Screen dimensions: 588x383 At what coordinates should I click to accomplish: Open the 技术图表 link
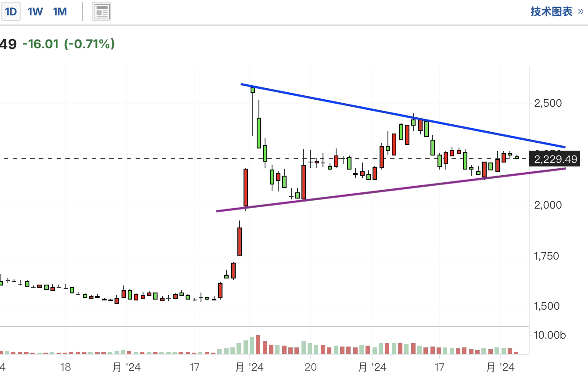[557, 12]
